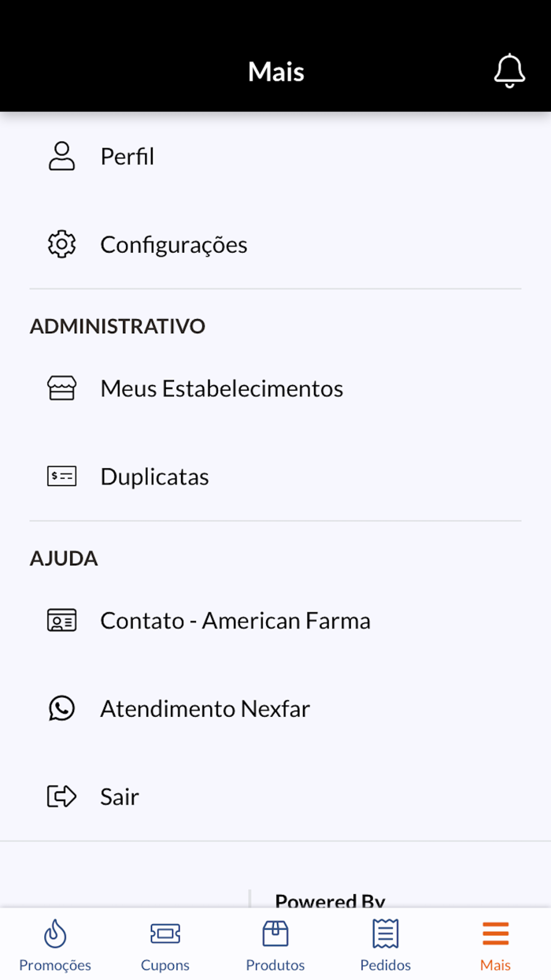The height and width of the screenshot is (980, 551).
Task: Select the Meus Estabelecimentos storefront icon
Action: (x=61, y=388)
